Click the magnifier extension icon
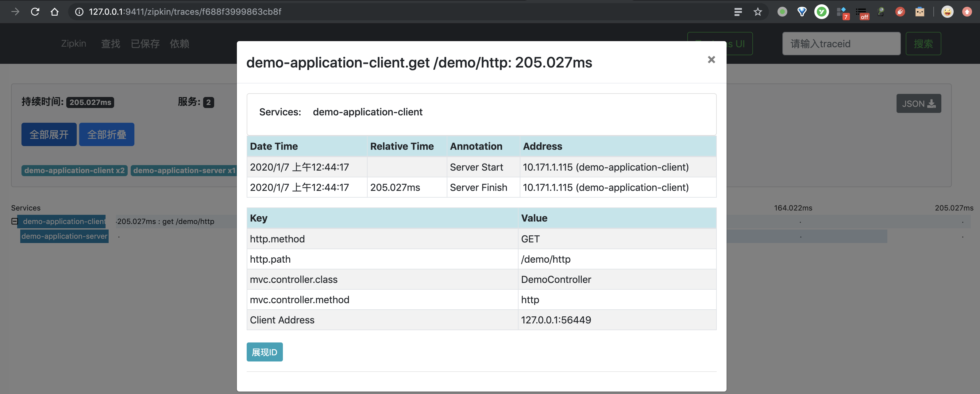980x394 pixels. coord(881,12)
